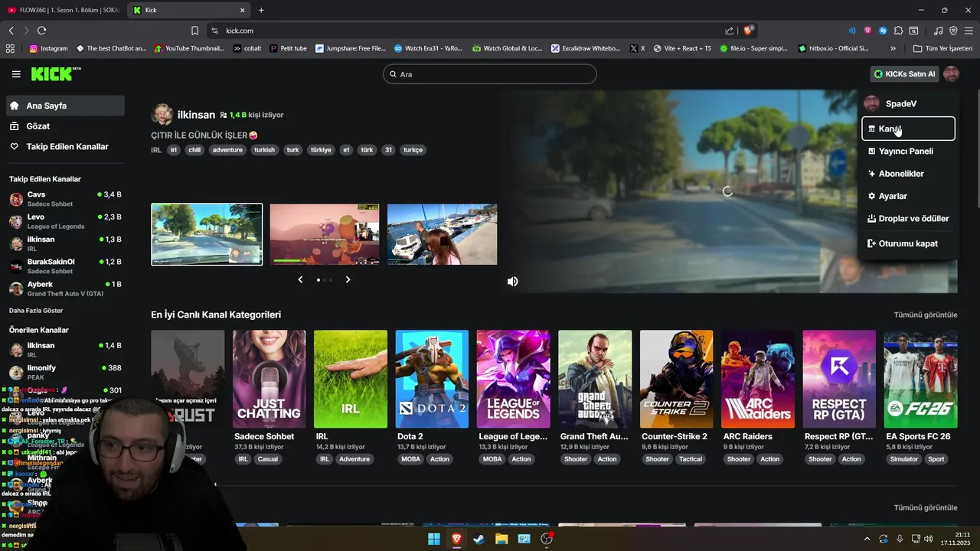Open ARC Raiders category card

pos(758,379)
